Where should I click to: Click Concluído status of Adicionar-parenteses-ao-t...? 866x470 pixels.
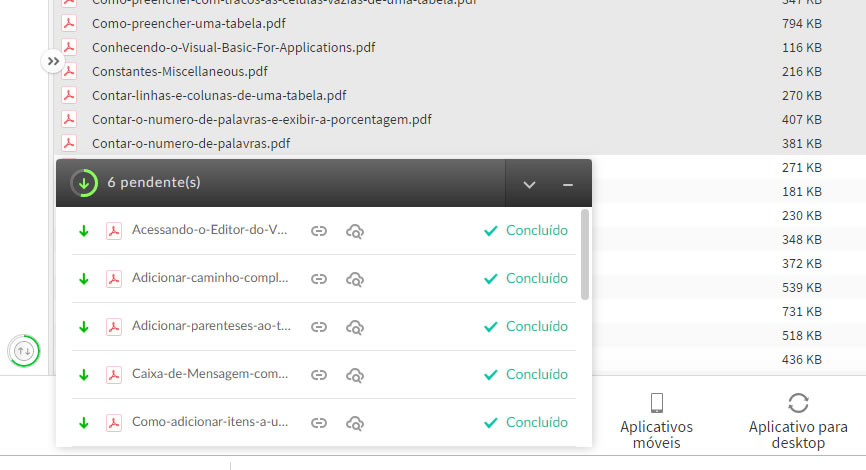[526, 326]
